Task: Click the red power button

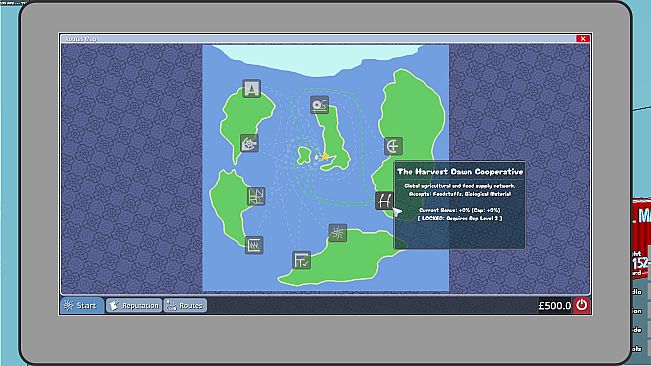Action: [x=582, y=305]
